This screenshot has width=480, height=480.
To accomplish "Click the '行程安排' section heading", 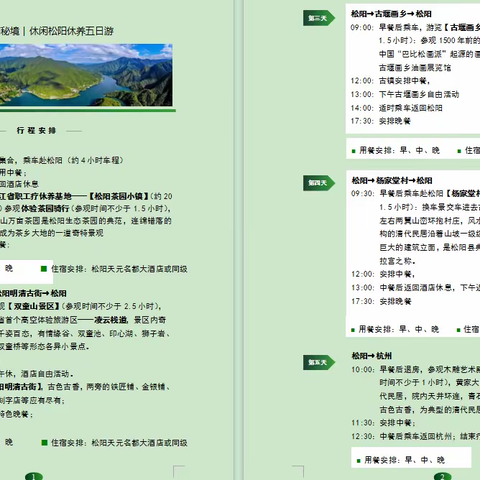I will click(x=36, y=130).
